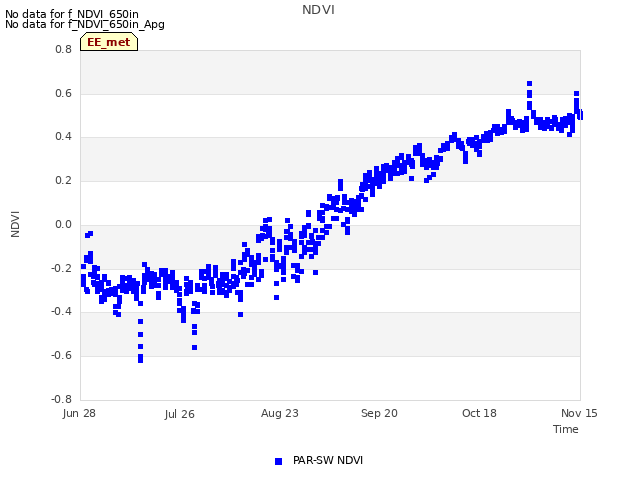Image resolution: width=640 pixels, height=480 pixels.
Task: Click the NDVI y-axis label
Action: tap(15, 224)
